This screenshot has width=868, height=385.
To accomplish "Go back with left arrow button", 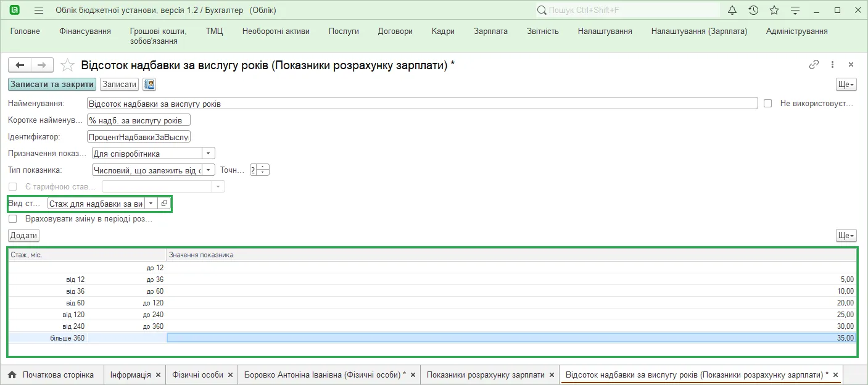I will 20,65.
